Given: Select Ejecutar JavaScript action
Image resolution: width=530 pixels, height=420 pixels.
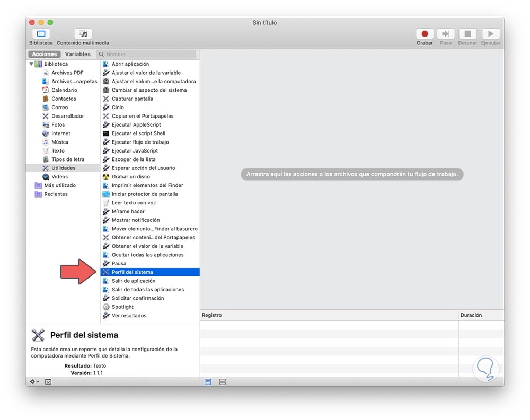Looking at the screenshot, I should (x=150, y=151).
